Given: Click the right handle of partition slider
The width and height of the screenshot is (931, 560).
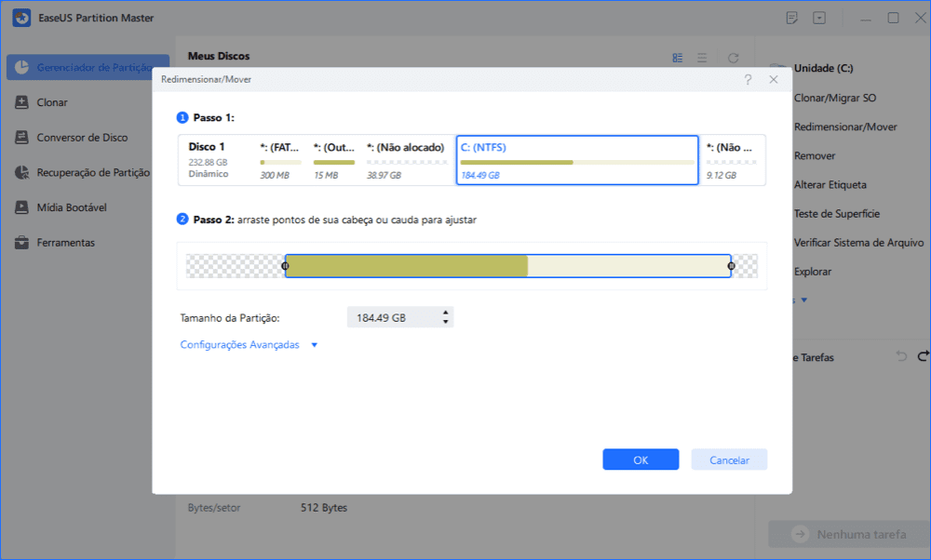Looking at the screenshot, I should click(731, 266).
